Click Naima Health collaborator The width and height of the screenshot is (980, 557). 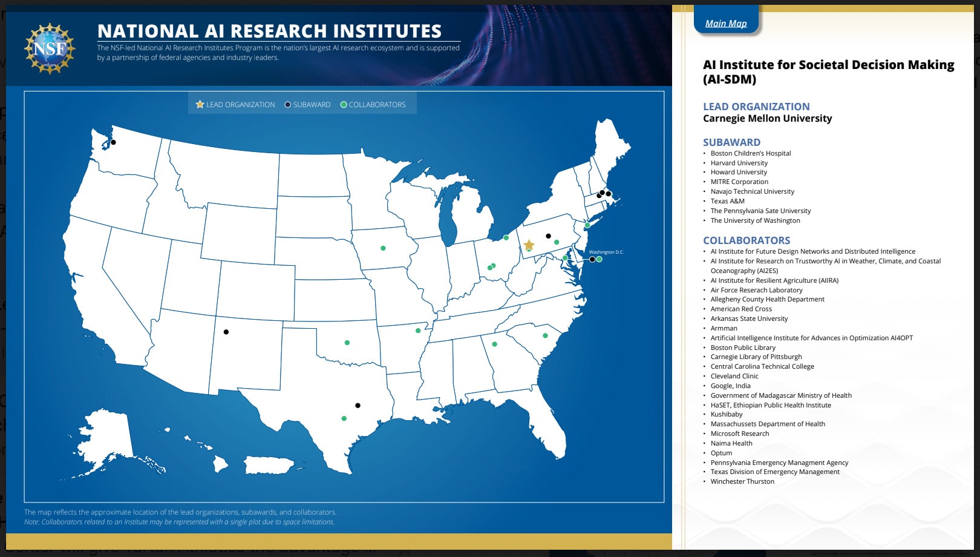[x=731, y=443]
